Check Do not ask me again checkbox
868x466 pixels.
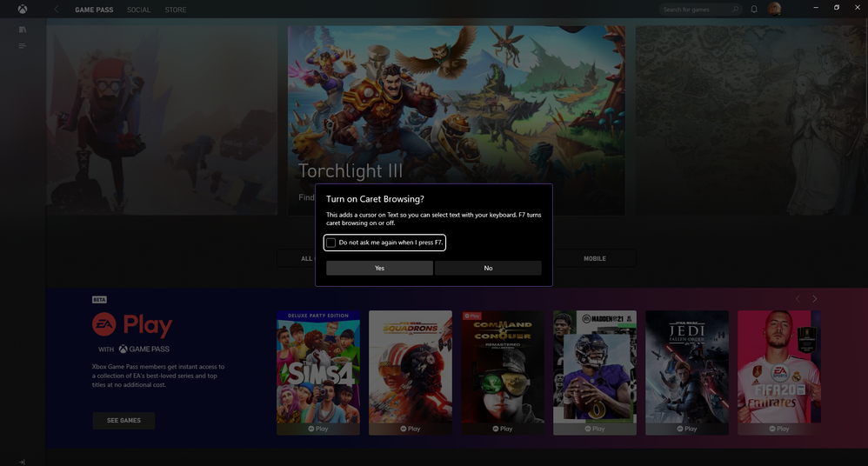[331, 243]
